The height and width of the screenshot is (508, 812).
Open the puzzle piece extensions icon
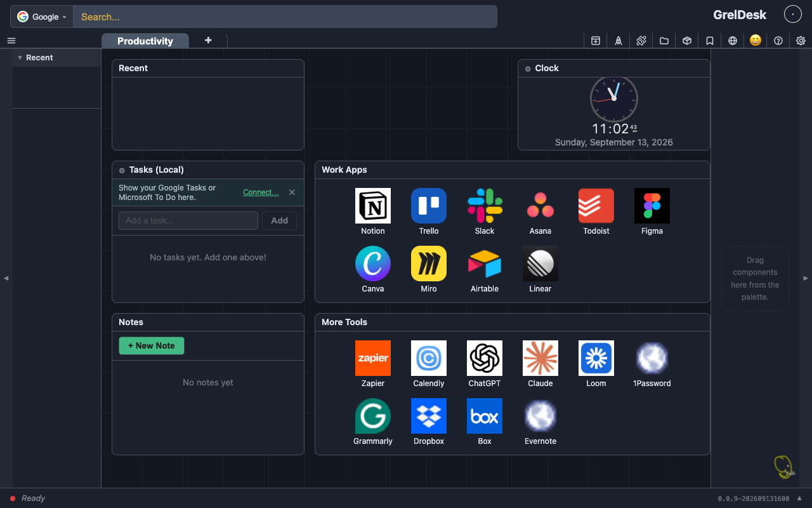(x=641, y=41)
